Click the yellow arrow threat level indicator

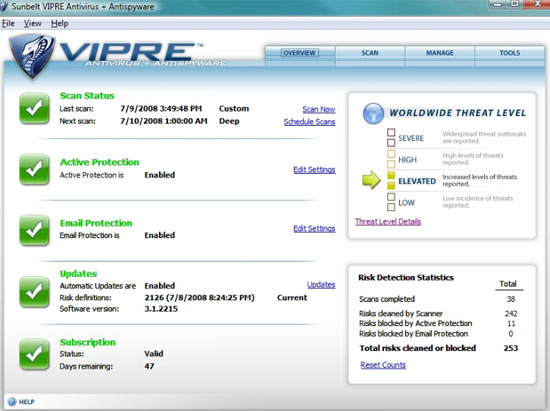371,180
